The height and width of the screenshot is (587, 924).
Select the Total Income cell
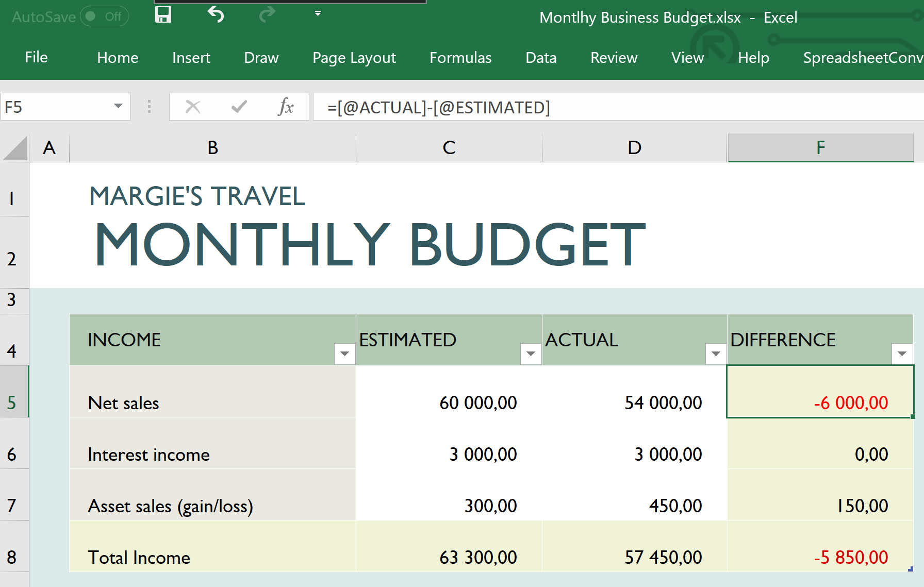(x=212, y=546)
